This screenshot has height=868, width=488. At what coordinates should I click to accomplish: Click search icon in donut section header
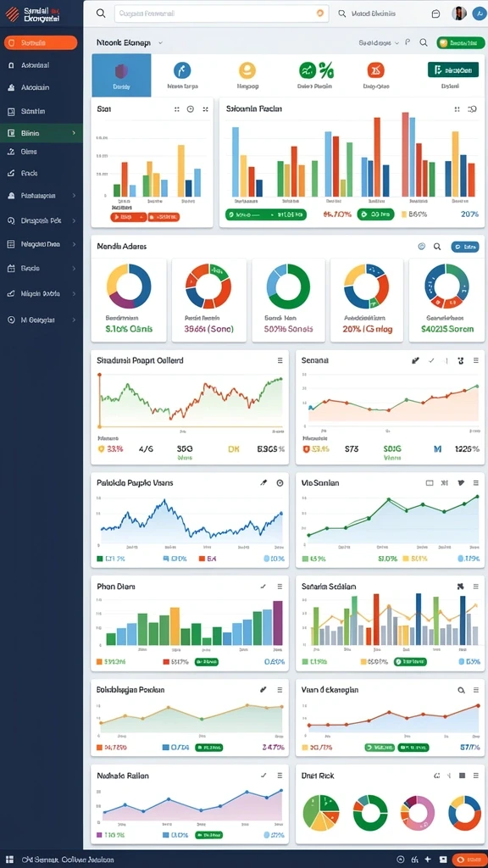437,247
